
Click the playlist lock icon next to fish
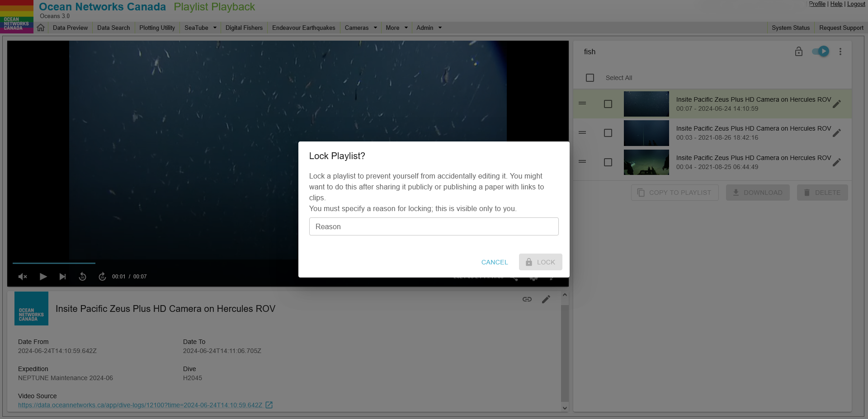799,52
